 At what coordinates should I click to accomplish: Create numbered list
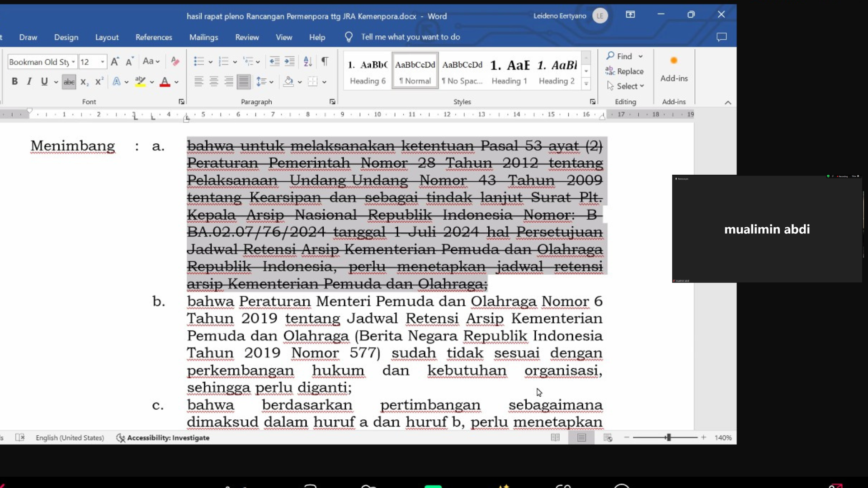point(223,61)
